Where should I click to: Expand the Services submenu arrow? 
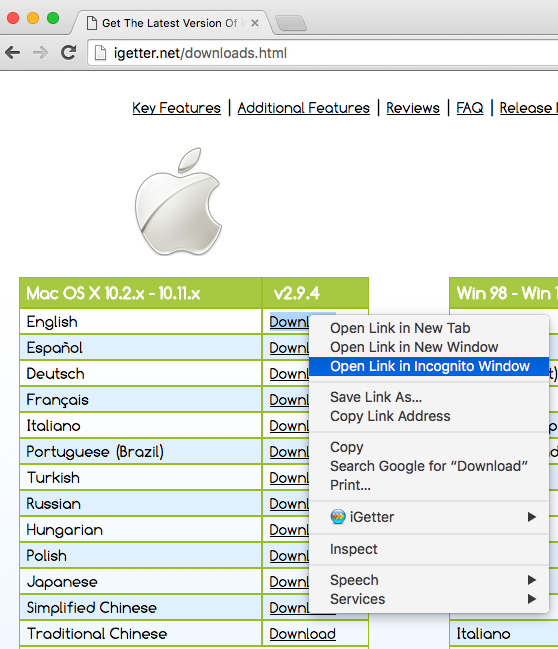(x=532, y=599)
